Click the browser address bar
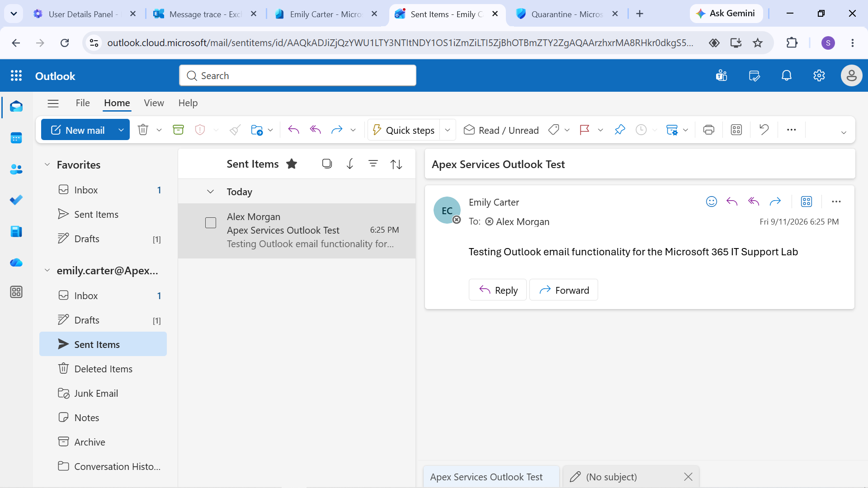The height and width of the screenshot is (488, 868). coord(400,43)
